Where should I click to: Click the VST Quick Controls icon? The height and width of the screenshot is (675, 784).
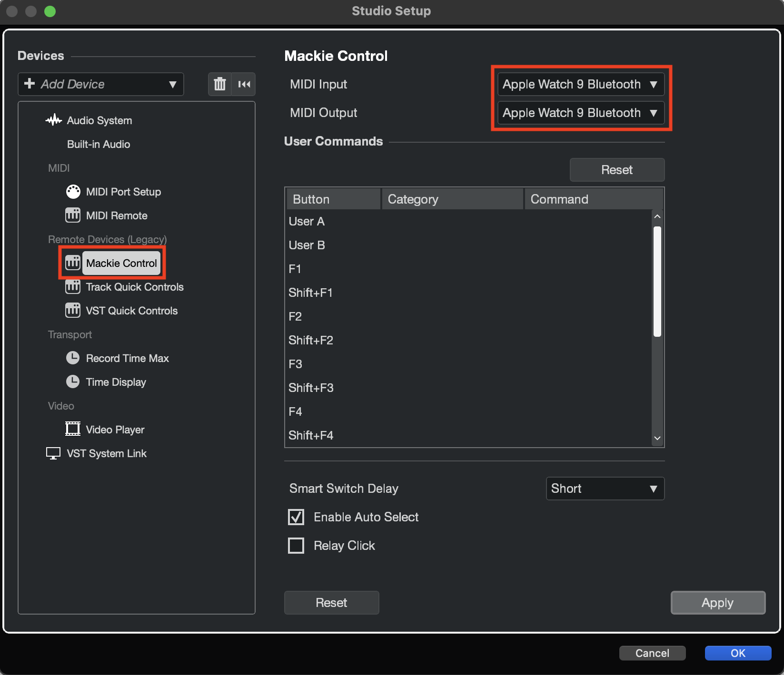click(x=73, y=311)
